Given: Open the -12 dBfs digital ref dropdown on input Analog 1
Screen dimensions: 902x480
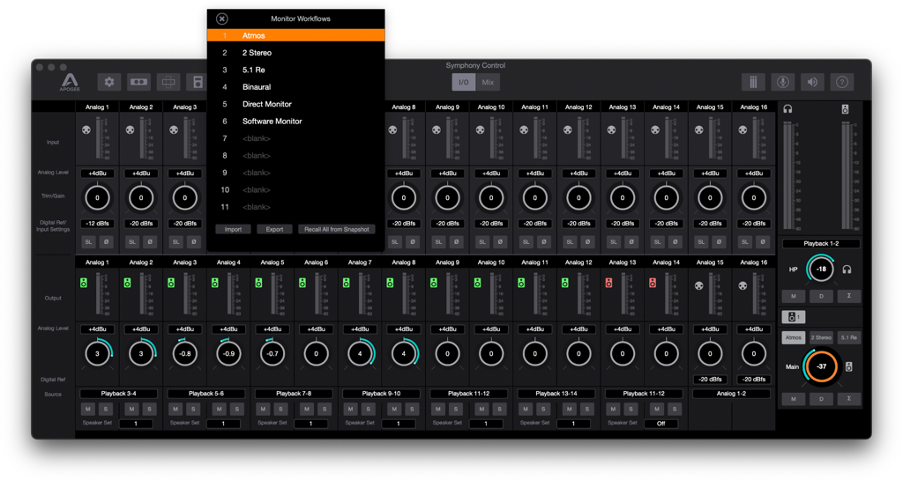Looking at the screenshot, I should (x=97, y=223).
